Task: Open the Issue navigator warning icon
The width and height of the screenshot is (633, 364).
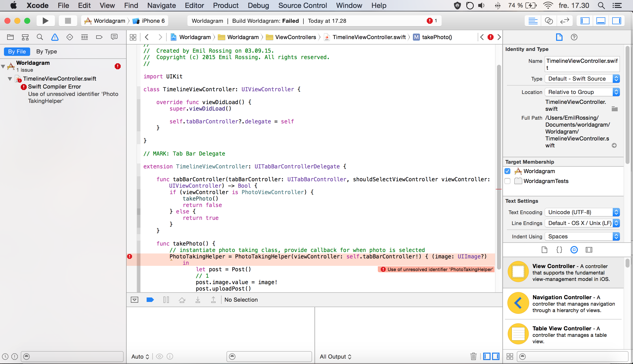Action: [55, 37]
